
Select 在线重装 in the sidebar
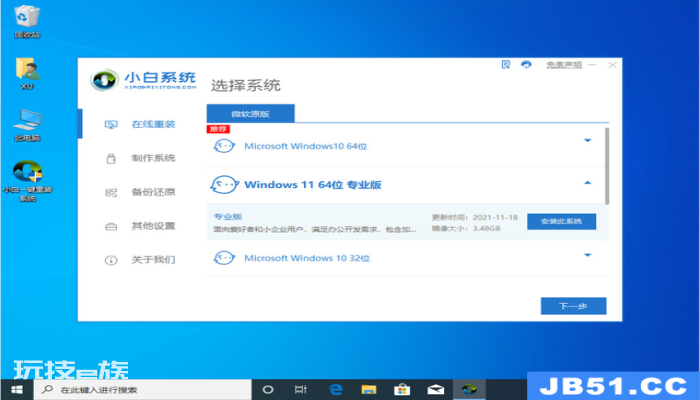pyautogui.click(x=153, y=125)
